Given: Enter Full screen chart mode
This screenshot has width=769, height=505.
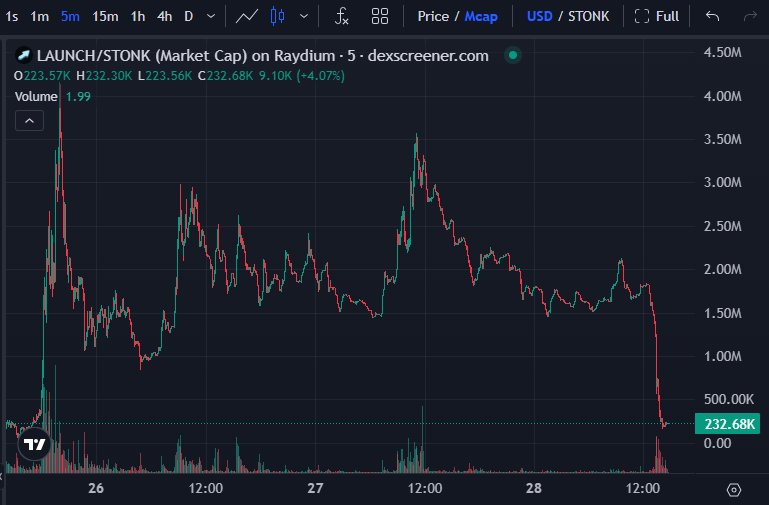Looking at the screenshot, I should click(656, 17).
